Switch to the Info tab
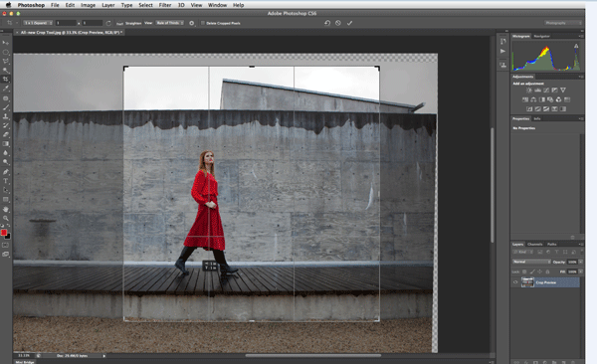 (537, 118)
